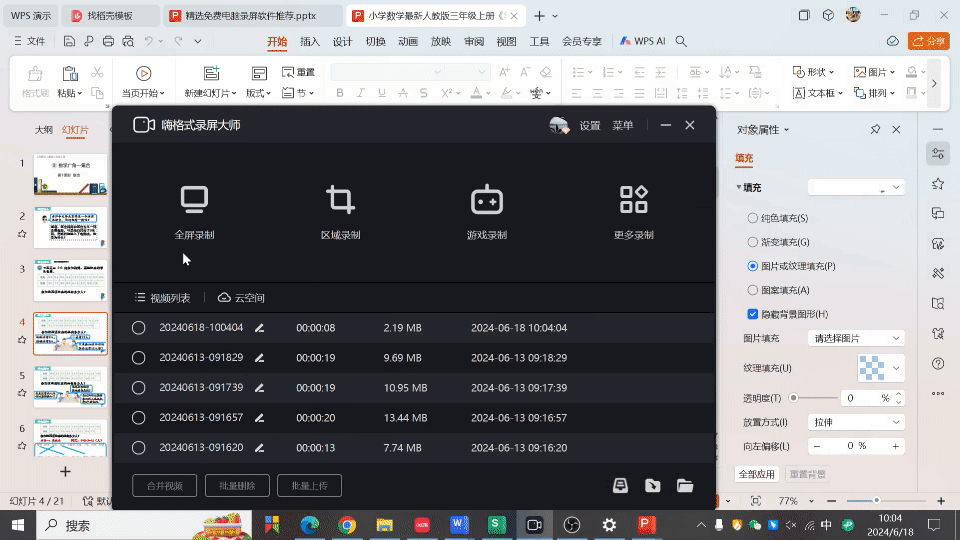Open the Insert (插入) ribbon tab
This screenshot has width=960, height=540.
[310, 42]
